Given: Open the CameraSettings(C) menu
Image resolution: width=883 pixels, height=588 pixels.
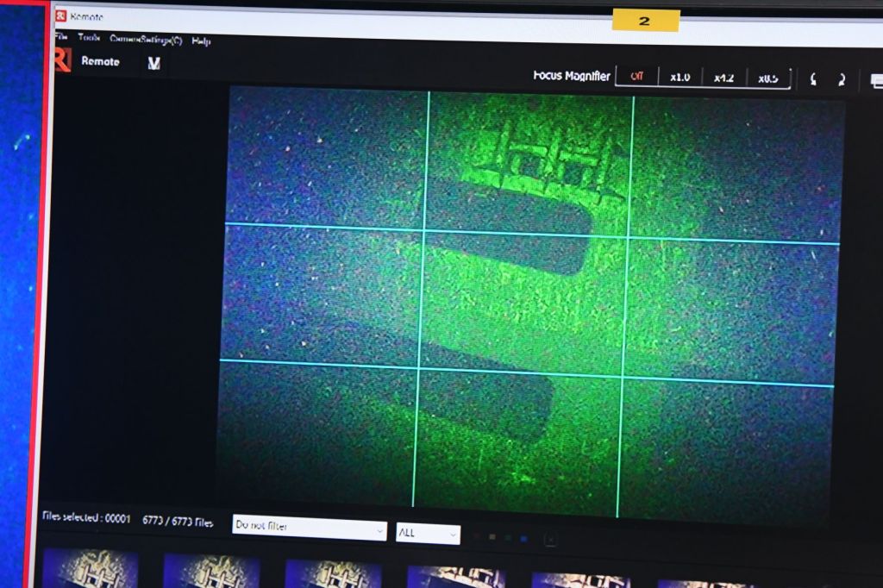Looking at the screenshot, I should coord(146,40).
